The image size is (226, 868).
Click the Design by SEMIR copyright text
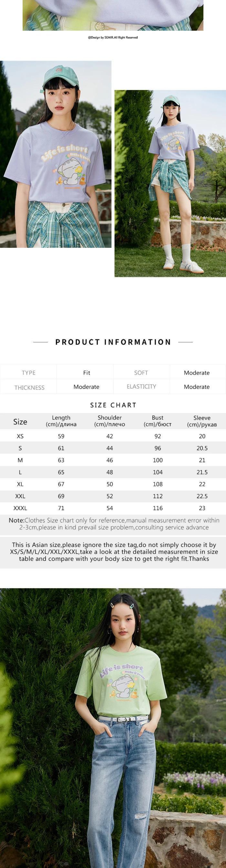click(x=113, y=37)
